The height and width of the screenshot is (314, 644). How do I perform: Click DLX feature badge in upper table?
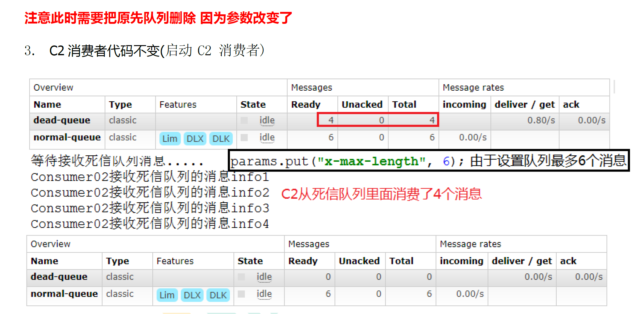tap(195, 139)
